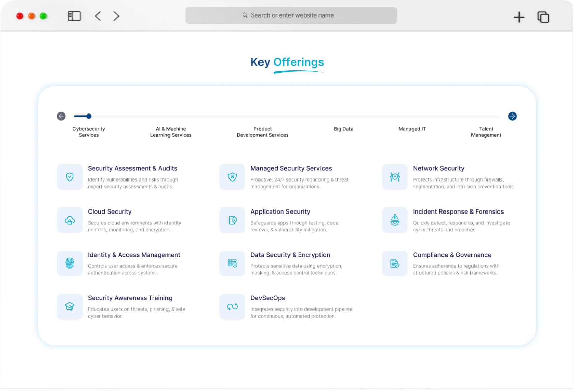Image resolution: width=579 pixels, height=392 pixels.
Task: Open the AI & Machine Learning Services section
Action: click(x=171, y=132)
